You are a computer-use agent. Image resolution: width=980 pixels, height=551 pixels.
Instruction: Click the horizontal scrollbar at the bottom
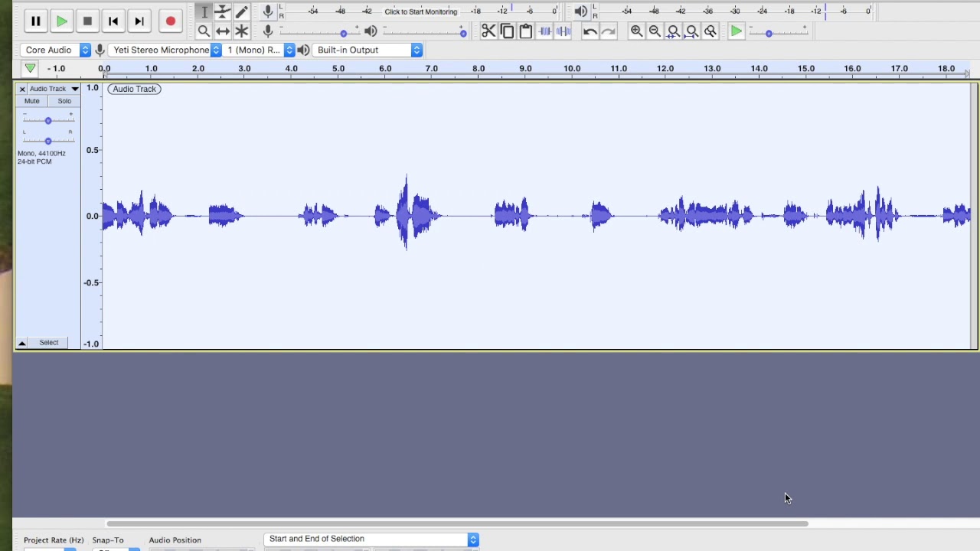click(457, 523)
